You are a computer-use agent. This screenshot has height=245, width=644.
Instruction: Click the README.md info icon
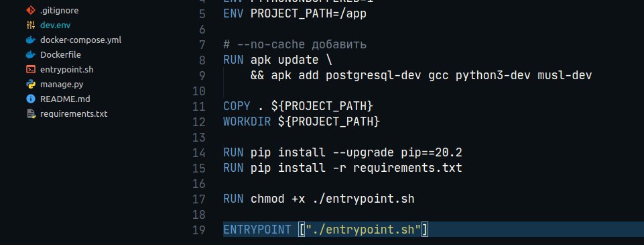31,99
